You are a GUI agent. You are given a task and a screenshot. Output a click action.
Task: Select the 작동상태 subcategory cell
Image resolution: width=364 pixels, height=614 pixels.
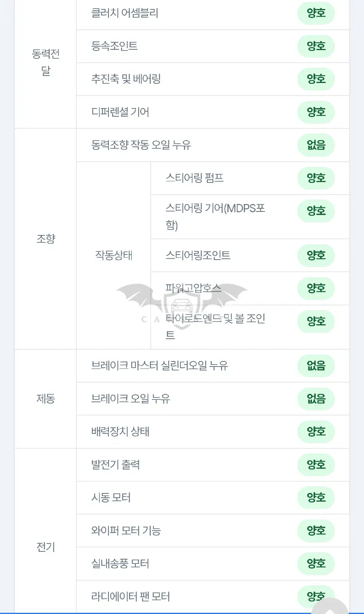114,255
